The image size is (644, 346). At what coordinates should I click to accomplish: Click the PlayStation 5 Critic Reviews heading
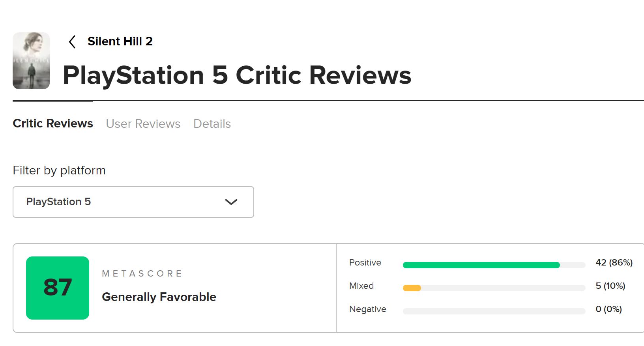[x=237, y=75]
